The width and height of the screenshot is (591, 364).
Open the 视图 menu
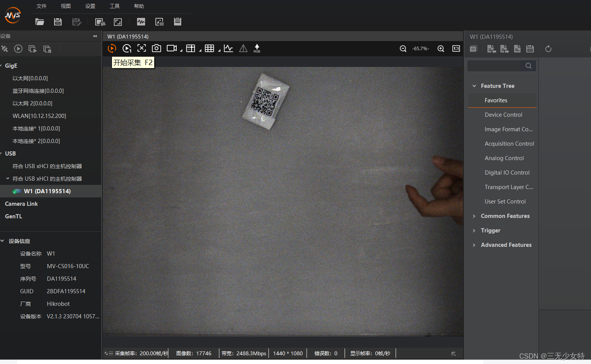(x=66, y=6)
